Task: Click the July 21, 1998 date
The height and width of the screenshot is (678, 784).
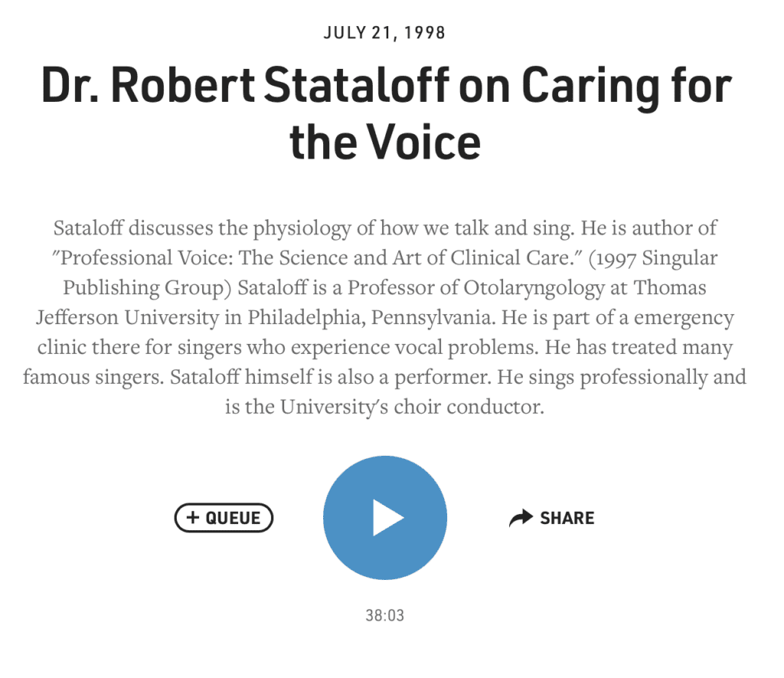Action: (384, 33)
